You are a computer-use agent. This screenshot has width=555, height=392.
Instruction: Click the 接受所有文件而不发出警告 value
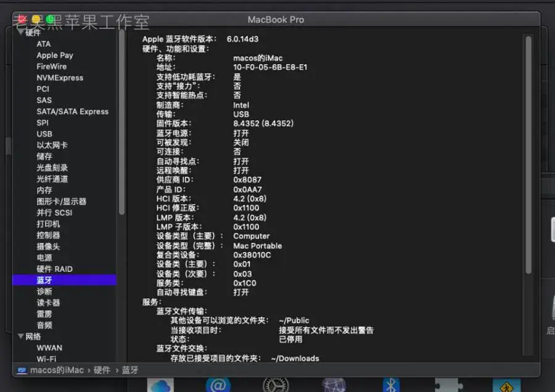[x=326, y=330]
